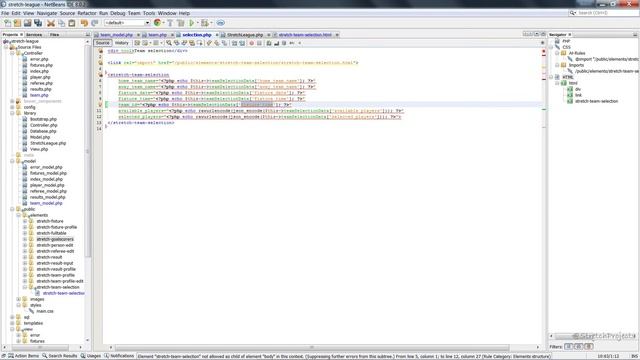The width and height of the screenshot is (640, 360).
Task: Close the team.php editor tab
Action: [172, 35]
